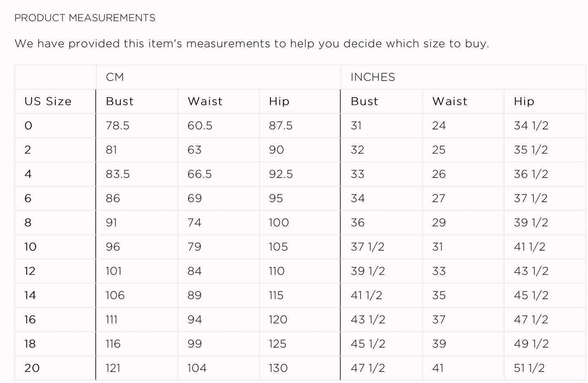Select the 60.5 waist cell
Image resolution: width=588 pixels, height=383 pixels.
click(x=200, y=125)
